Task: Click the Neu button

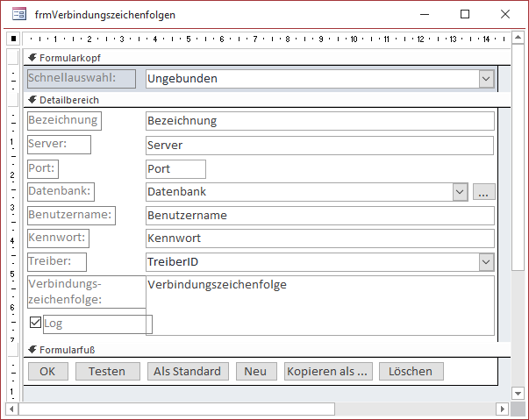Action: click(256, 371)
